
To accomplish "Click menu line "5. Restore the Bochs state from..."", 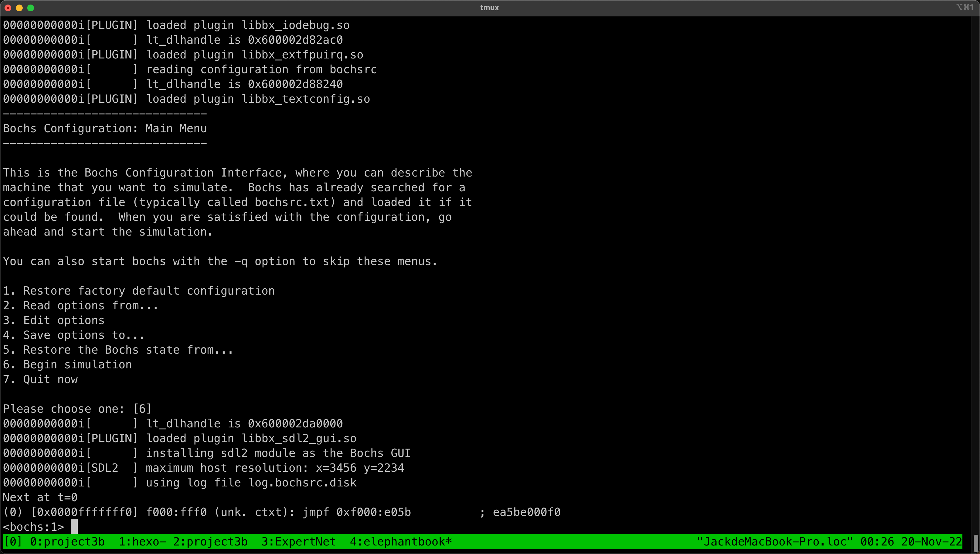I will click(x=118, y=350).
